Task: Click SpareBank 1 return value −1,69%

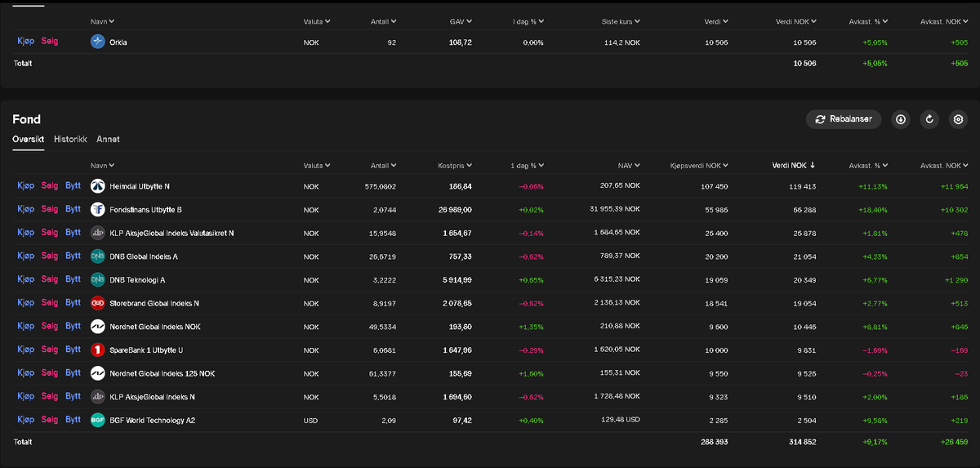Action: [875, 350]
